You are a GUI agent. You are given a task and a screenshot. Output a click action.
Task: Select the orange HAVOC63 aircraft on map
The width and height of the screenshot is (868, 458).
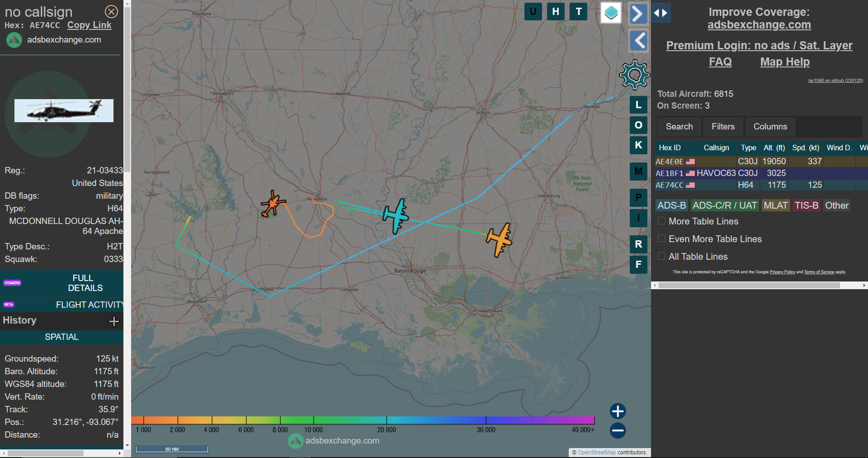[499, 239]
